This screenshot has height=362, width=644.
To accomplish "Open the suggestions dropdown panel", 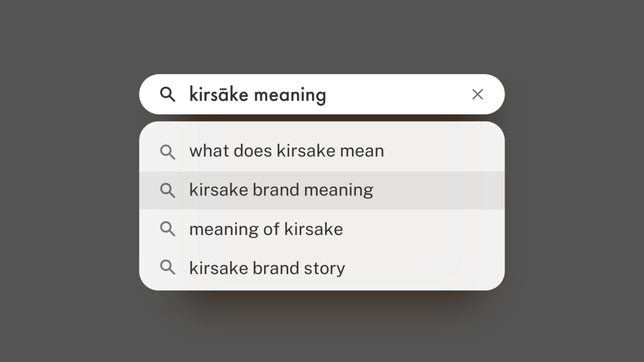I will pyautogui.click(x=322, y=206).
